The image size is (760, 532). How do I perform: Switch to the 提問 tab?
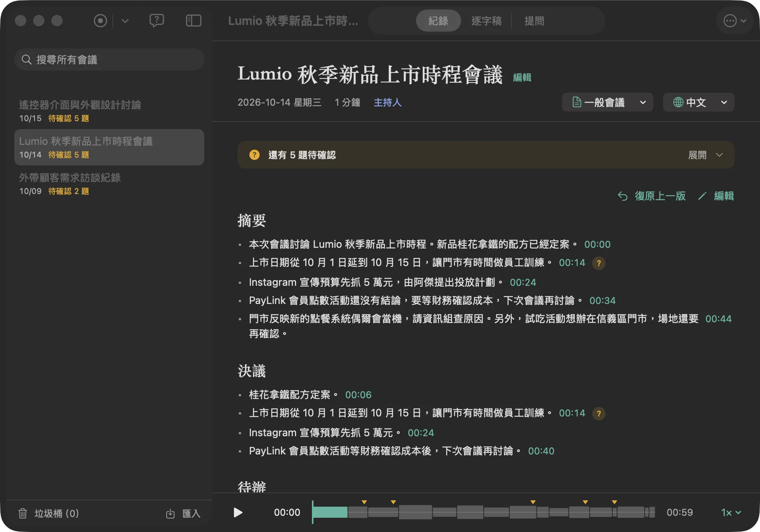(x=534, y=21)
